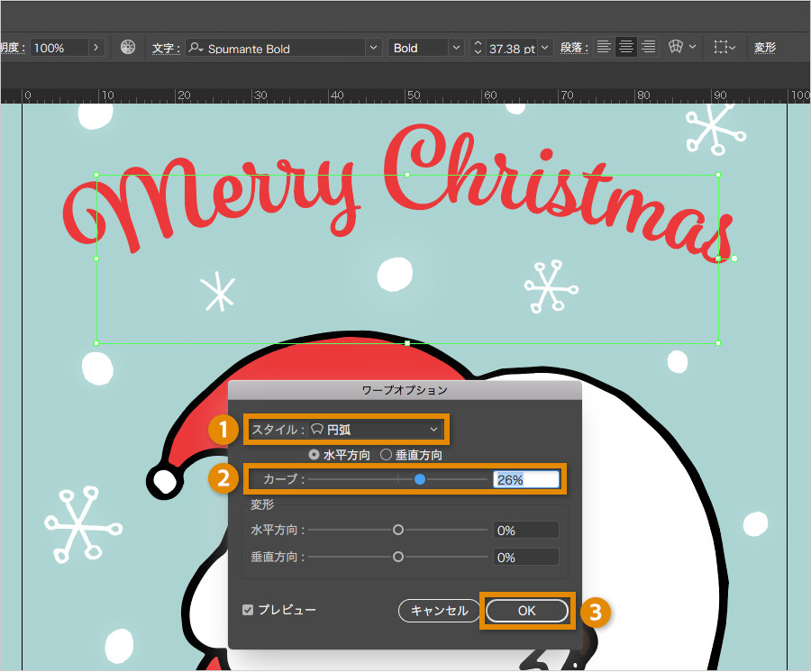The image size is (811, 672).
Task: Click the カーブ 26% input field
Action: [526, 479]
